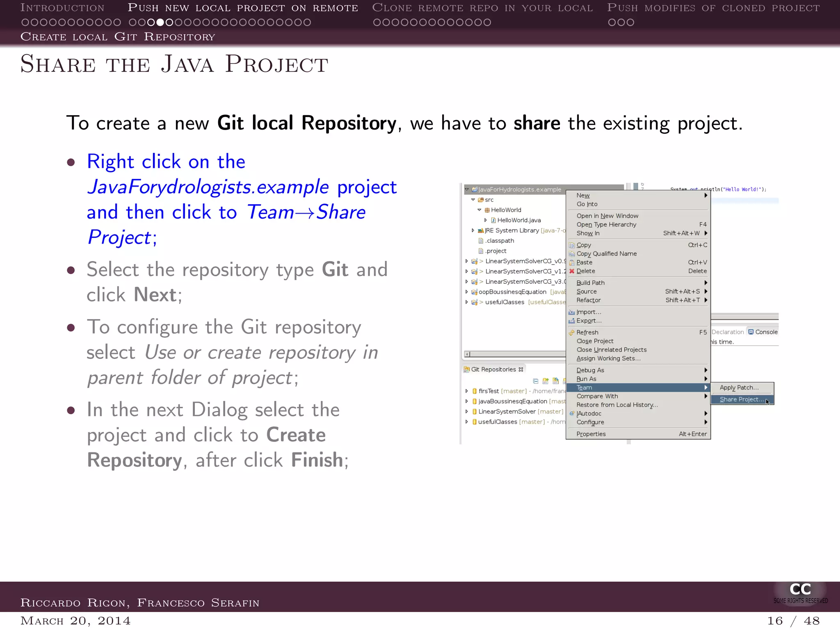Collapse the src folder node
The image size is (840, 630).
pyautogui.click(x=473, y=200)
